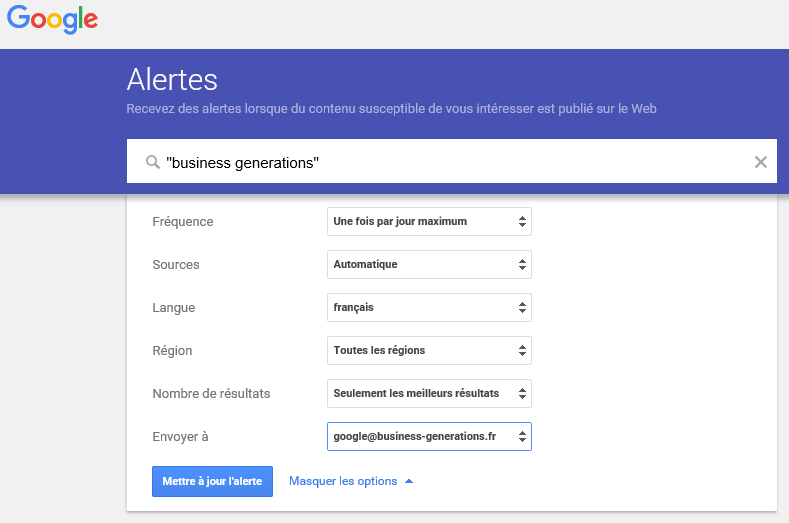Collapse options via Masquer les options

point(351,481)
